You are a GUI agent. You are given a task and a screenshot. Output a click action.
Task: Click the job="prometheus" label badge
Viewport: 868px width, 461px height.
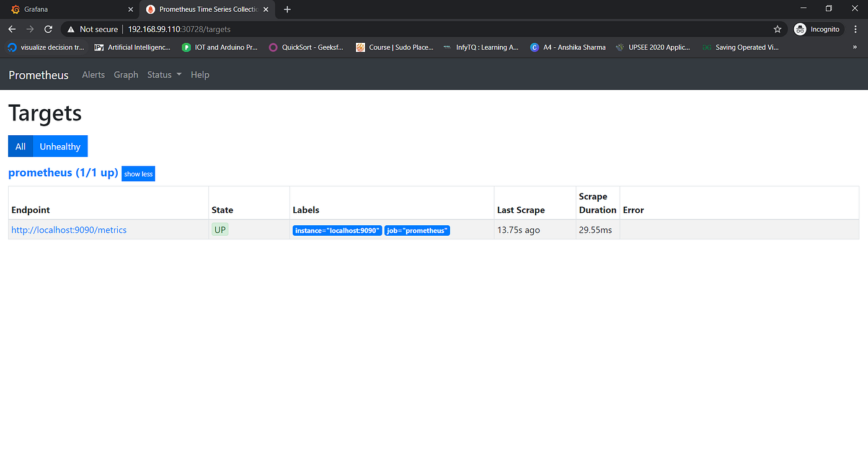click(417, 230)
